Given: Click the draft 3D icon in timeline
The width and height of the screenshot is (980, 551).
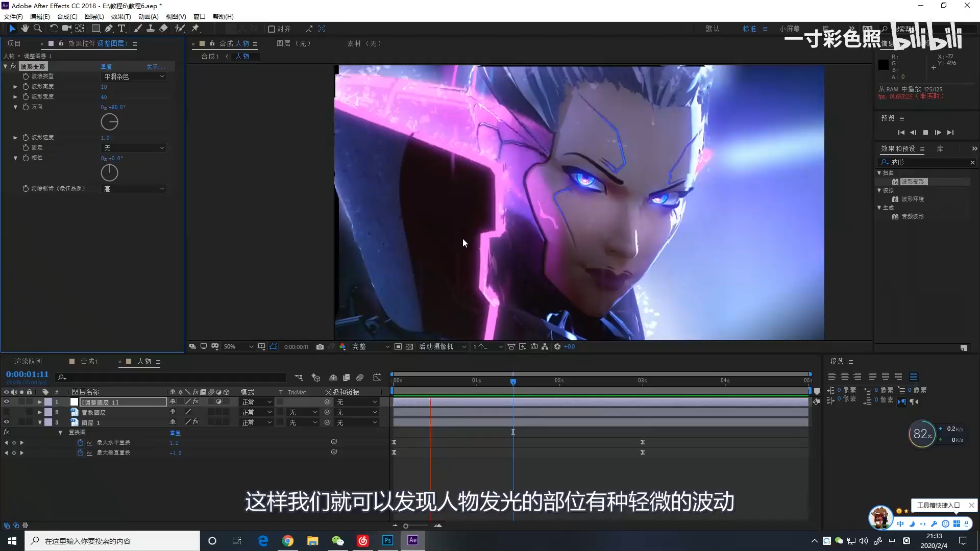Looking at the screenshot, I should pyautogui.click(x=316, y=378).
